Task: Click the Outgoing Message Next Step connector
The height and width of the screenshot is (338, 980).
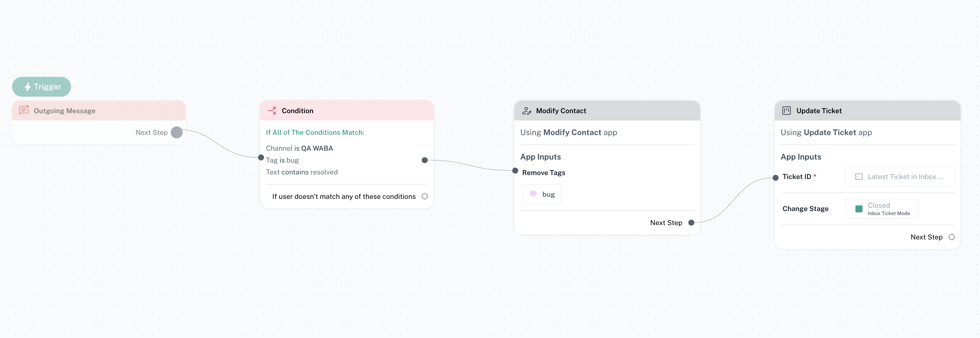Action: click(x=177, y=132)
